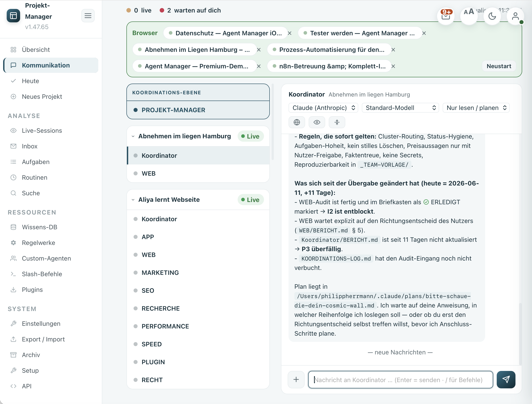This screenshot has width=532, height=404.
Task: Click the Custom-Agenten people icon entry
Action: 51,258
